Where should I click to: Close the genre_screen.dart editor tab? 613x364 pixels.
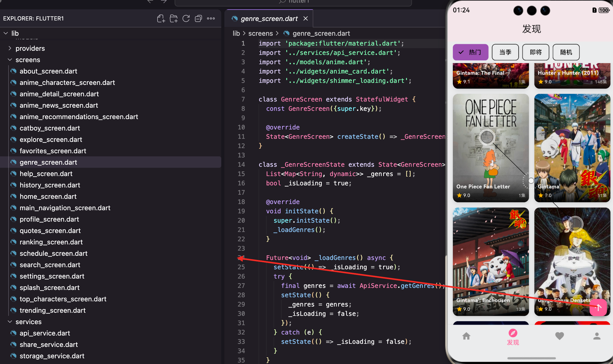[x=306, y=19]
